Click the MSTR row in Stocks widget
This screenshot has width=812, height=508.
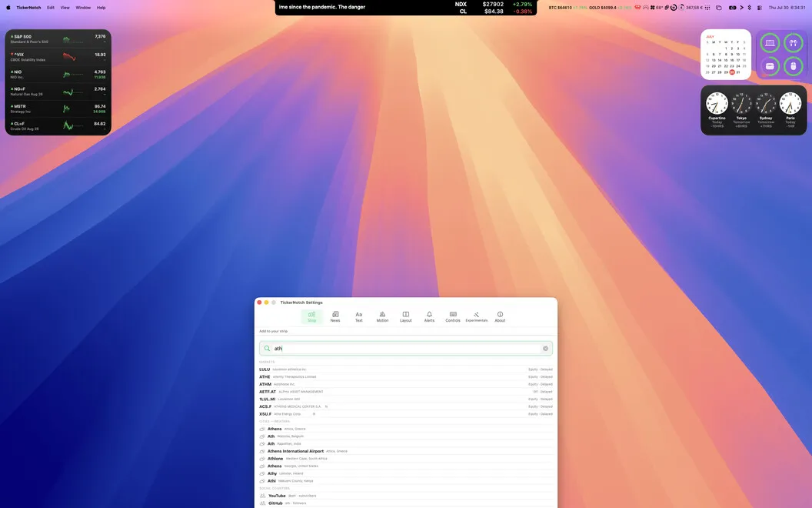[58, 109]
